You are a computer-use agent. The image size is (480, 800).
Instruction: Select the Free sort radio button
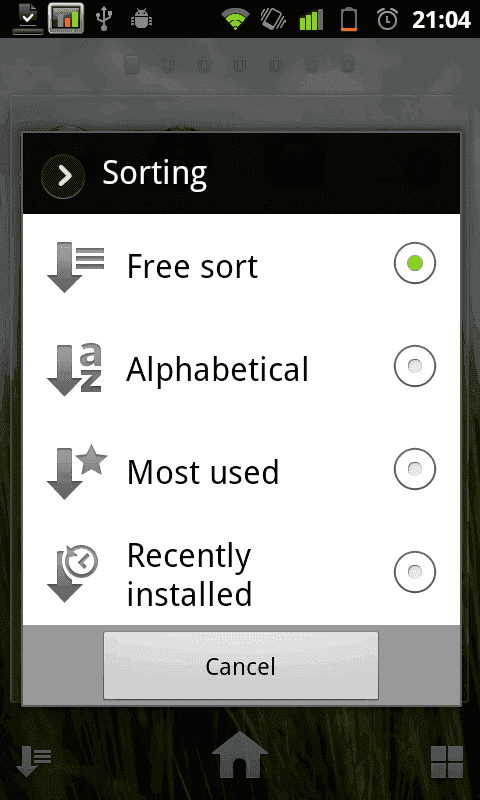coord(415,263)
